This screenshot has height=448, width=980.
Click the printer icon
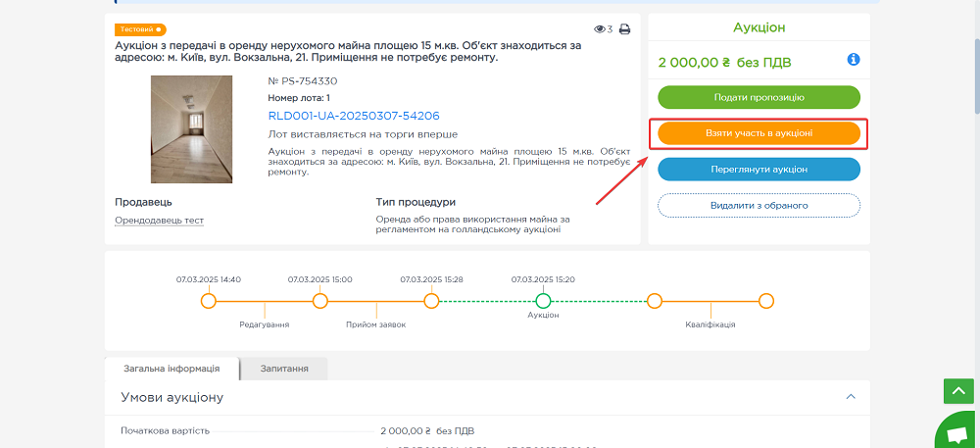624,29
